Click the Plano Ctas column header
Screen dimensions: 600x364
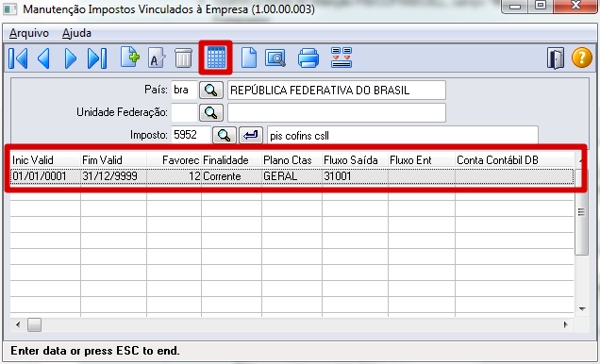(292, 159)
